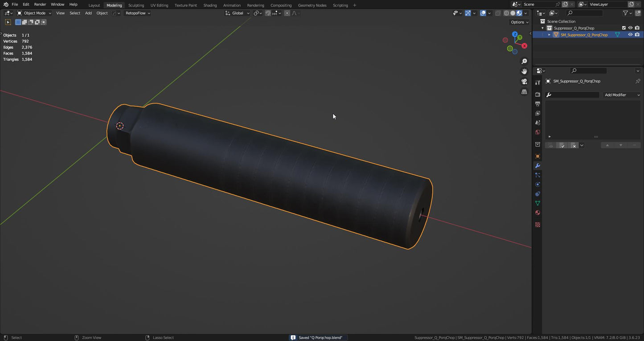The width and height of the screenshot is (644, 341).
Task: Open Object Data properties green triangle tab
Action: (537, 203)
